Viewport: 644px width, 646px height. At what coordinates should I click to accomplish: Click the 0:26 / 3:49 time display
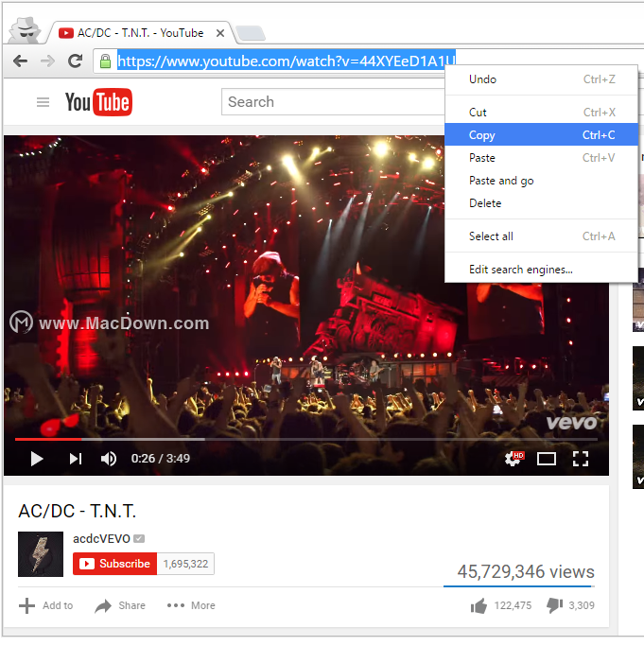[x=160, y=459]
